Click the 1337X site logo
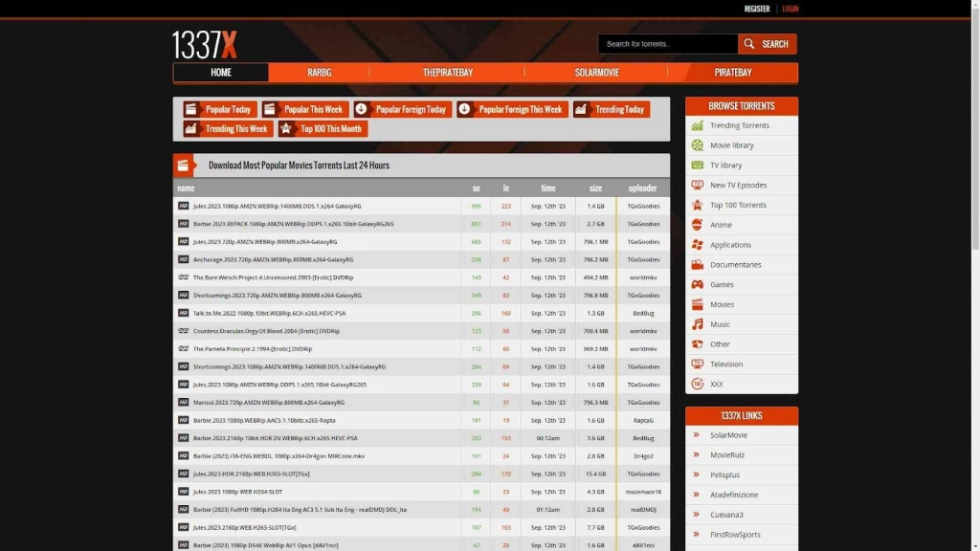 click(x=205, y=44)
